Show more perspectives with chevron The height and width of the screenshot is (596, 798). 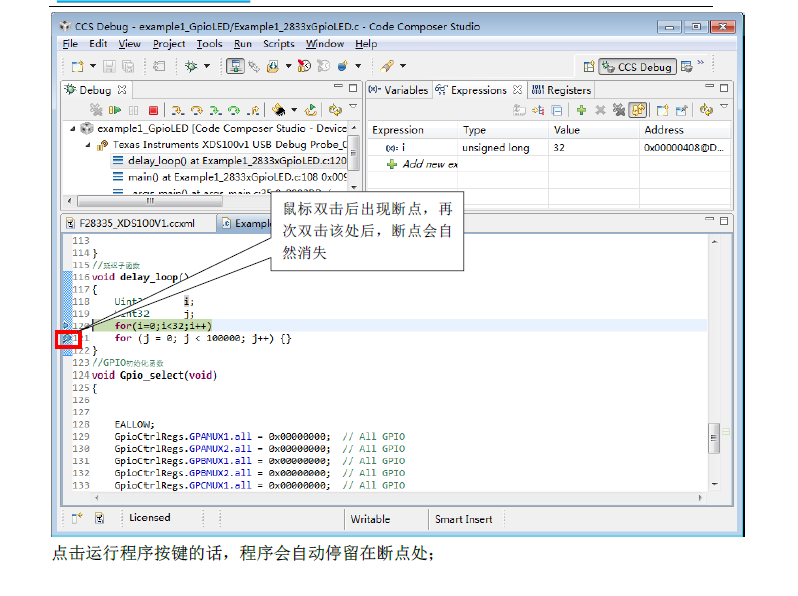pos(701,63)
